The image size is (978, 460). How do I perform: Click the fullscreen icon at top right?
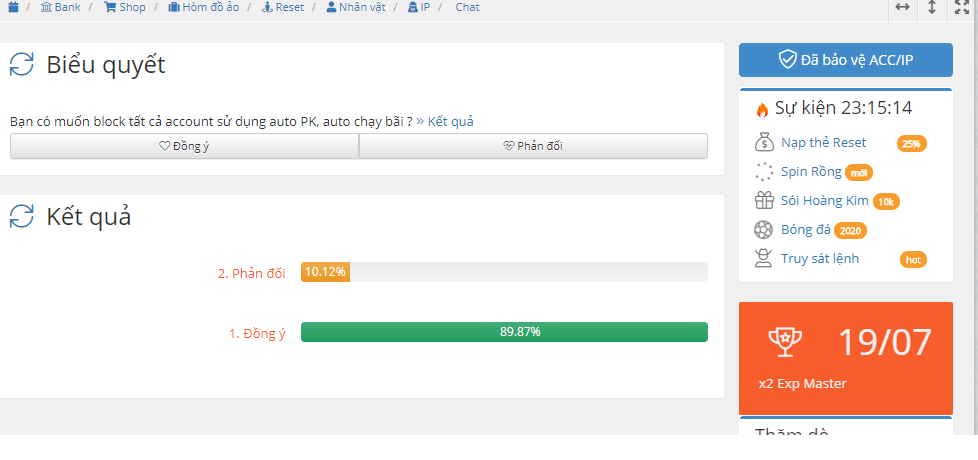[x=961, y=7]
